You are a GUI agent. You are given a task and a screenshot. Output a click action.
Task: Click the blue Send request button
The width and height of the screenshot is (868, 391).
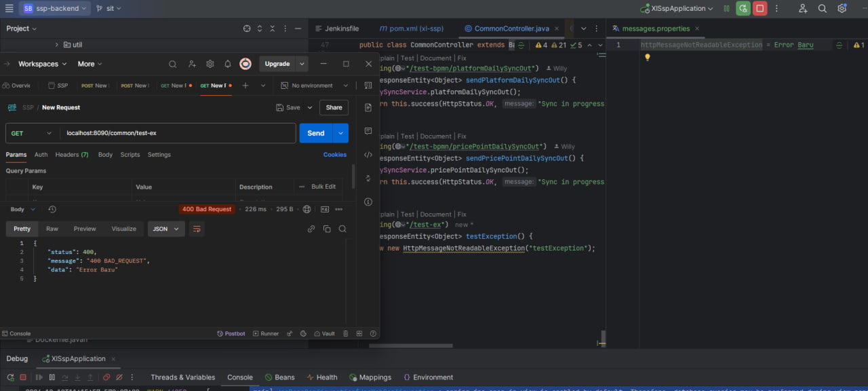point(316,133)
